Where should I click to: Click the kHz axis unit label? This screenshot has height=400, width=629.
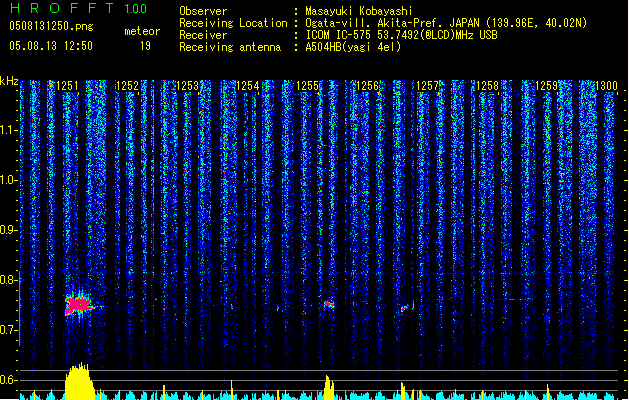pyautogui.click(x=9, y=81)
